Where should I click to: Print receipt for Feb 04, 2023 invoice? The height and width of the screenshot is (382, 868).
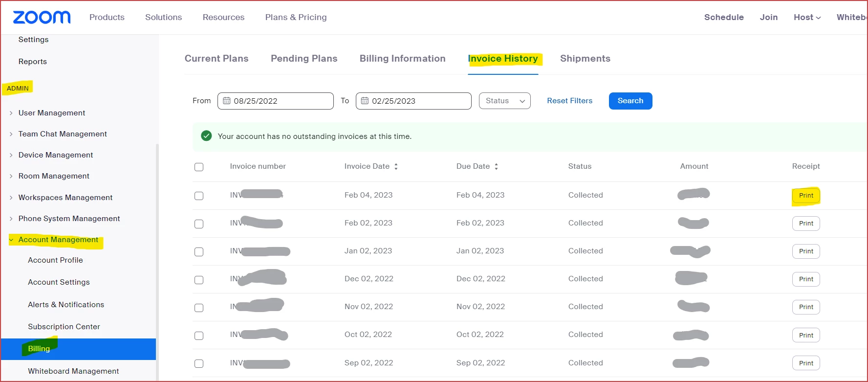pos(806,196)
